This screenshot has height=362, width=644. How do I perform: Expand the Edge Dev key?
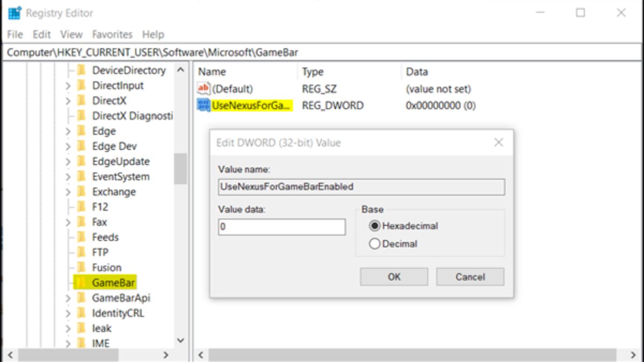point(68,146)
